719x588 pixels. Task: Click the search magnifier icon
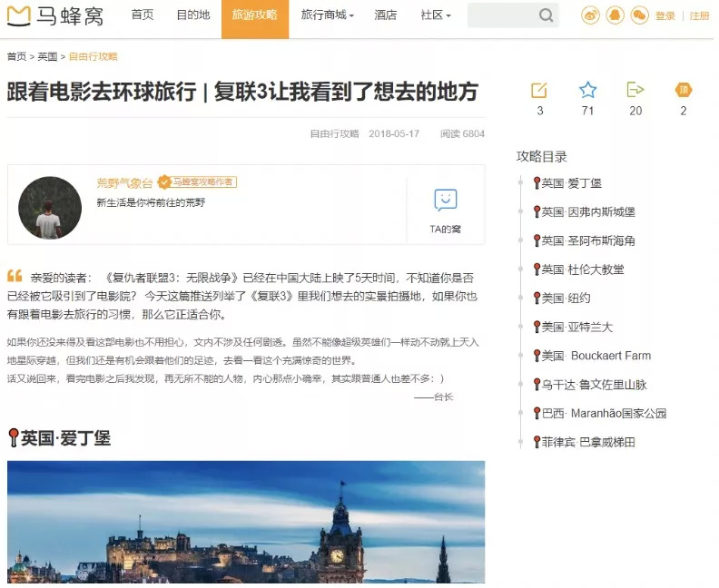point(546,15)
